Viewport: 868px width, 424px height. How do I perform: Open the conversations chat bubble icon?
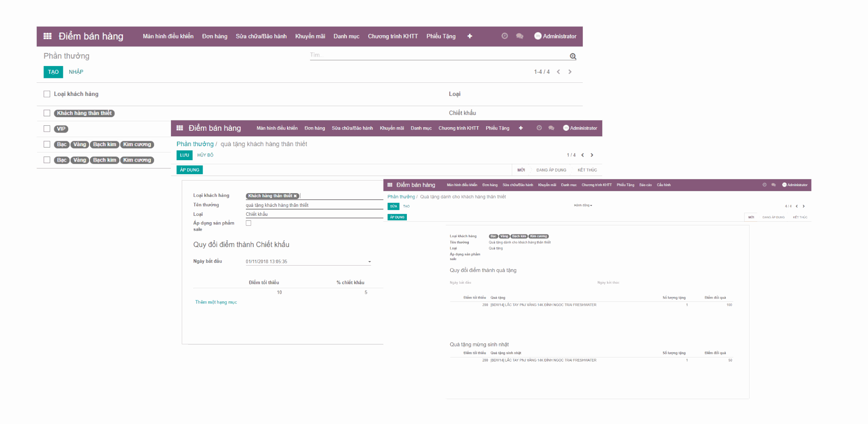coord(519,36)
